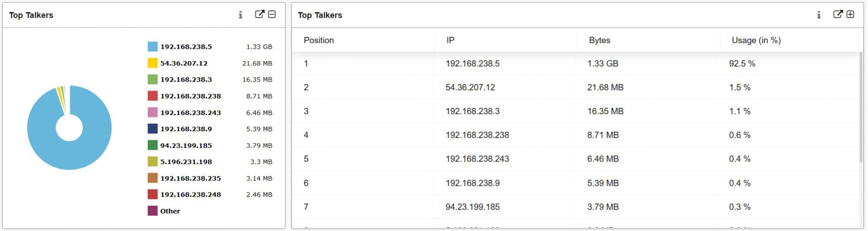Click info icon in Top Talkers table panel
The width and height of the screenshot is (868, 231).
[x=819, y=15]
